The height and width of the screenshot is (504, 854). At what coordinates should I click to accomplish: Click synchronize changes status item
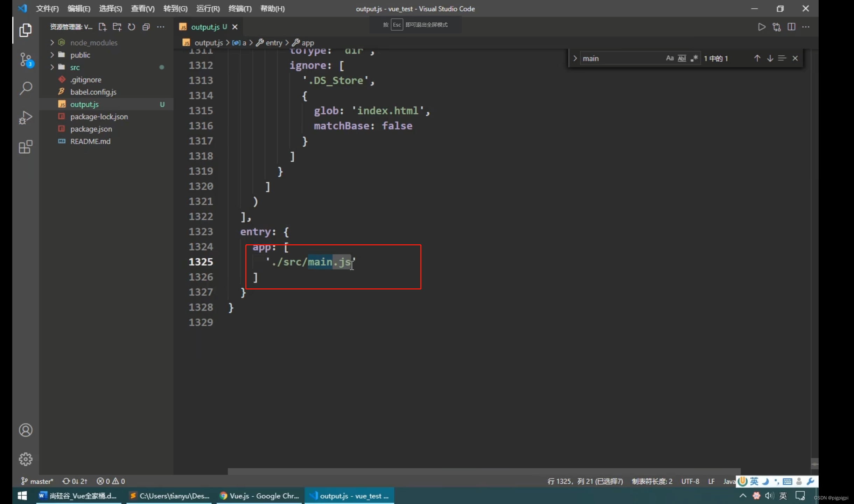[75, 481]
